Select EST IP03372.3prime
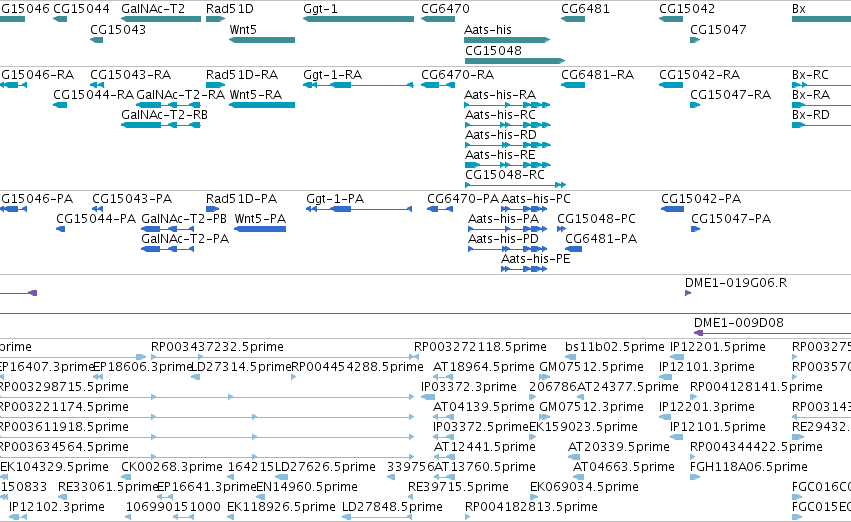 tap(428, 397)
